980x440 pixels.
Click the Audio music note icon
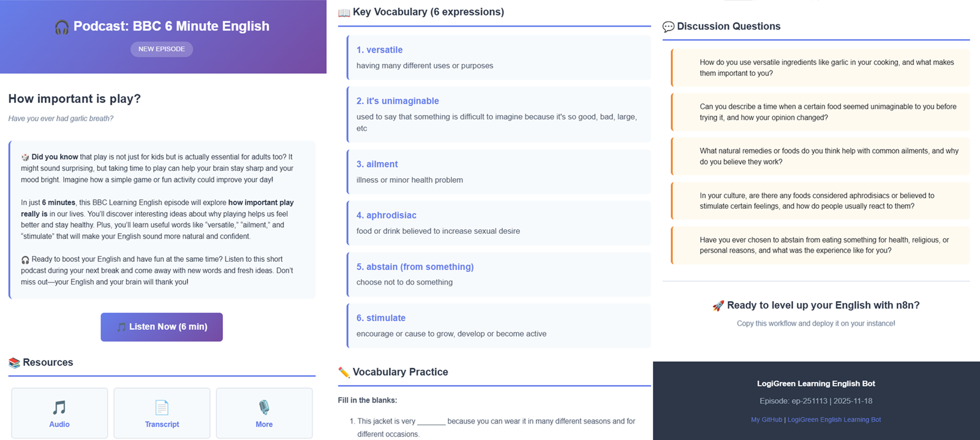coord(59,408)
